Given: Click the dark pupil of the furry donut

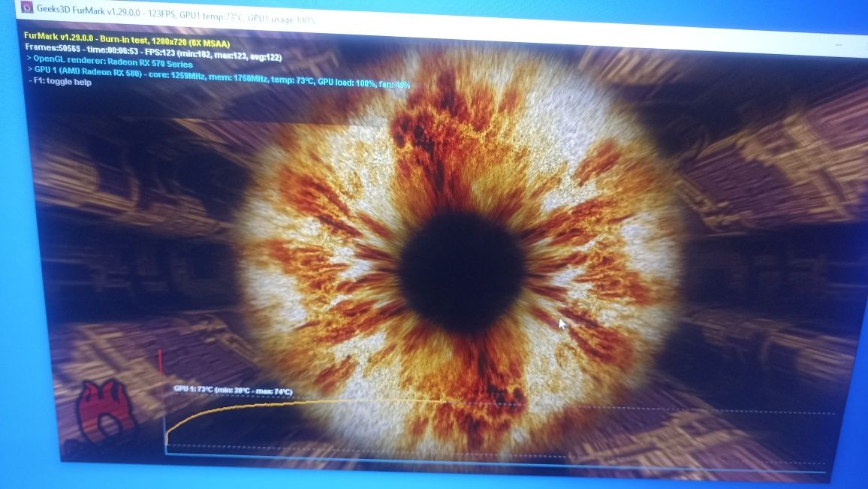Looking at the screenshot, I should (463, 272).
